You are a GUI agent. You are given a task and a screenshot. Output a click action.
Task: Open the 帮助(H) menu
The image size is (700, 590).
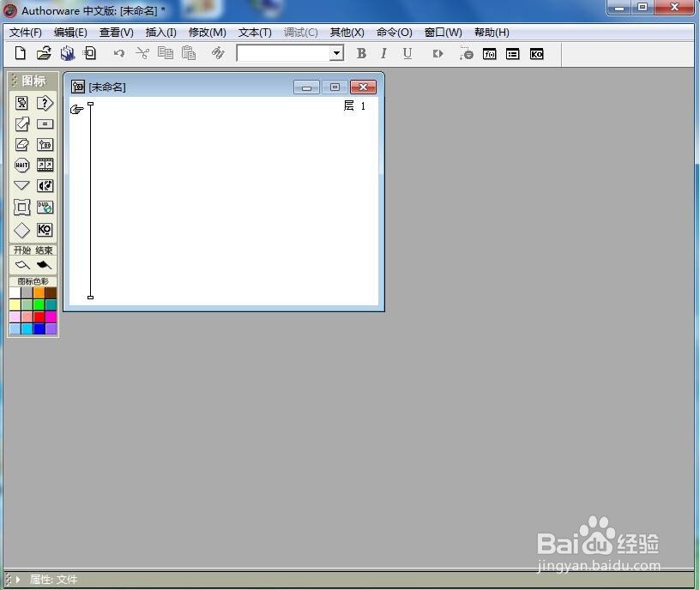(492, 33)
